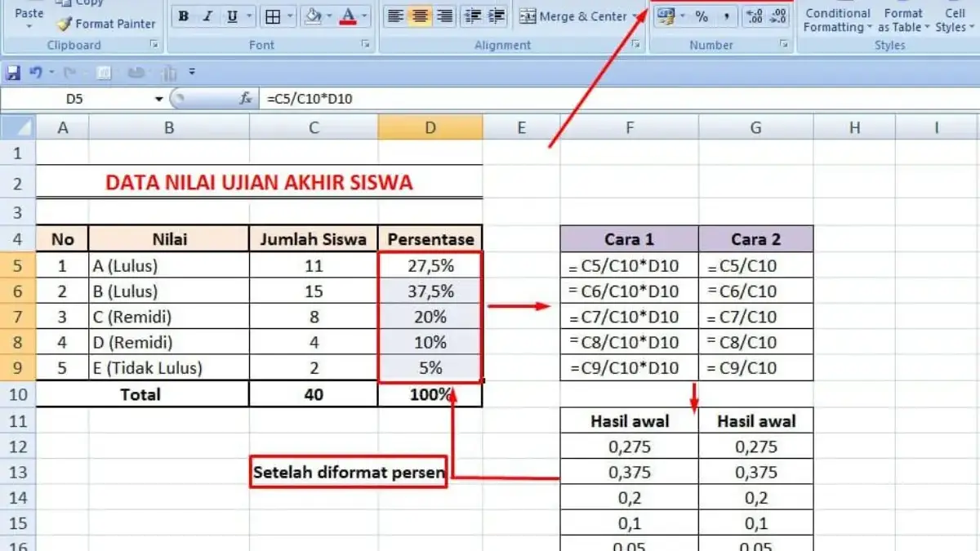Open the Merge & Center dropdown arrow
Screen dimensions: 980x551
click(636, 16)
